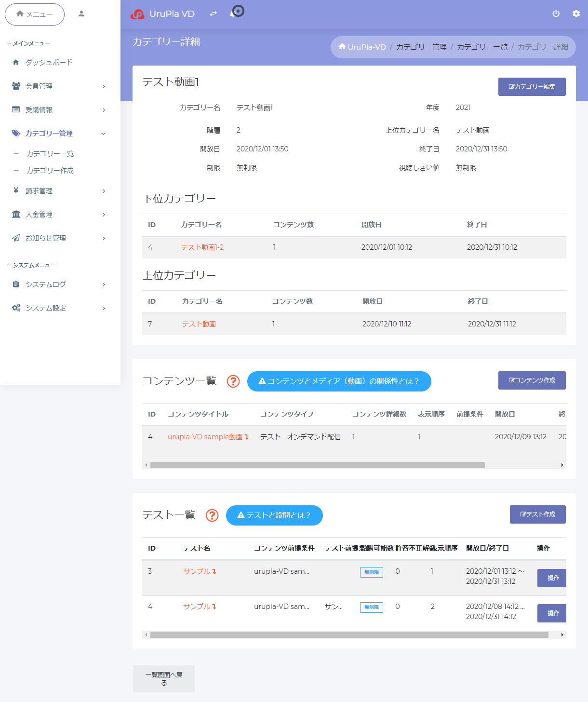Click the breadcrumb home icon

[x=342, y=47]
